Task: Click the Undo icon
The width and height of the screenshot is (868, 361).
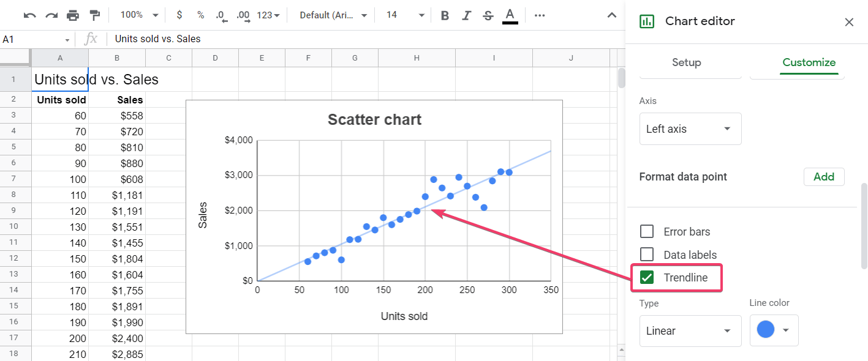Action: coord(29,15)
